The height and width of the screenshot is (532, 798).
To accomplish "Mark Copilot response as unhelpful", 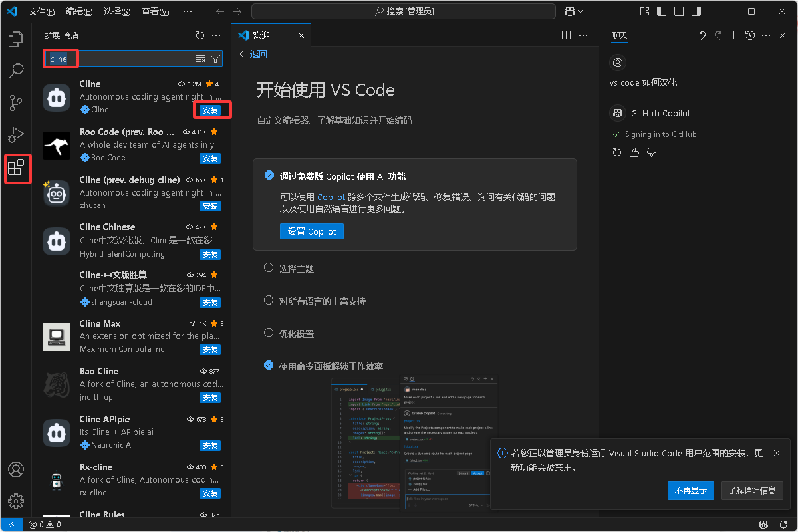I will coord(652,152).
